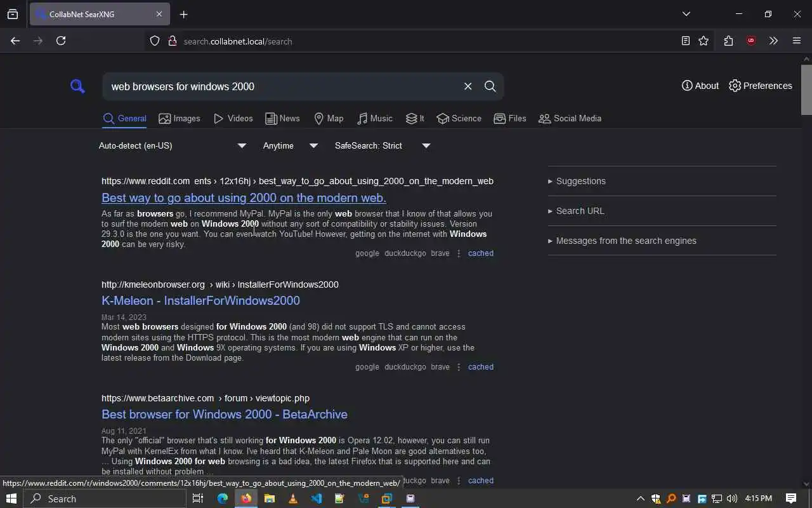The width and height of the screenshot is (812, 508).
Task: Launch VLC media player from taskbar
Action: coord(292,498)
